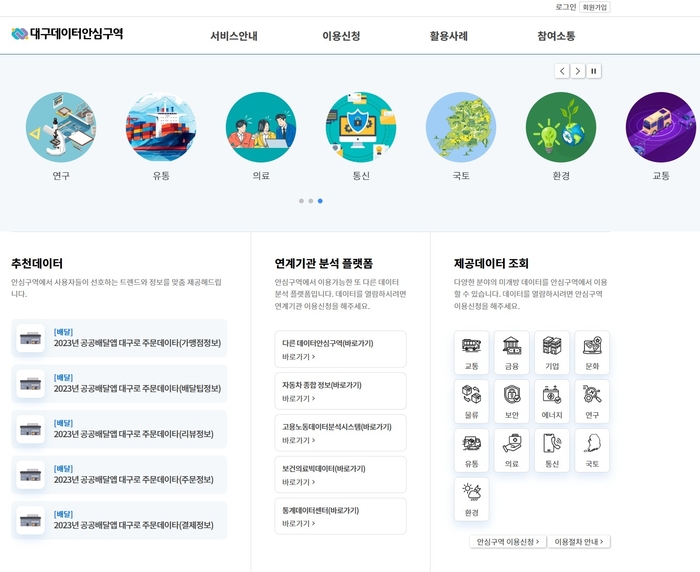Image resolution: width=700 pixels, height=572 pixels.
Task: Select the 에너지 battery tile
Action: tap(552, 401)
